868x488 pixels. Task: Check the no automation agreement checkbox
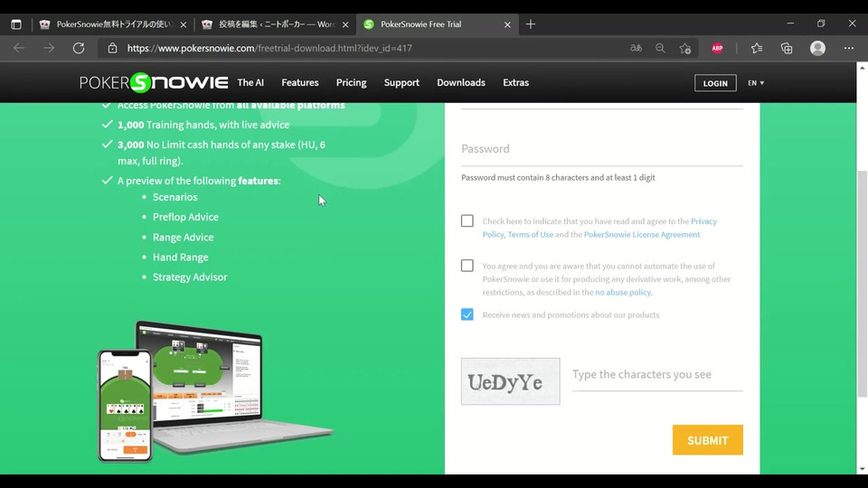[x=467, y=266]
